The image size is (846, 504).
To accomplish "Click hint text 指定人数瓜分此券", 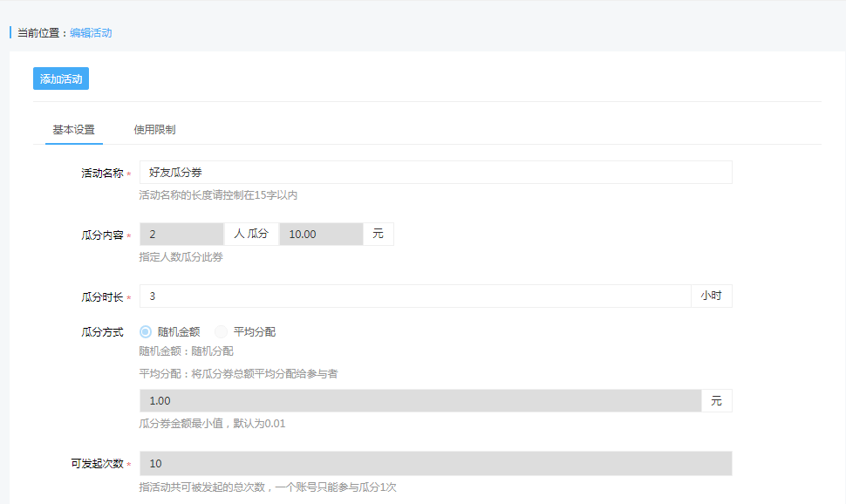I will tap(181, 257).
